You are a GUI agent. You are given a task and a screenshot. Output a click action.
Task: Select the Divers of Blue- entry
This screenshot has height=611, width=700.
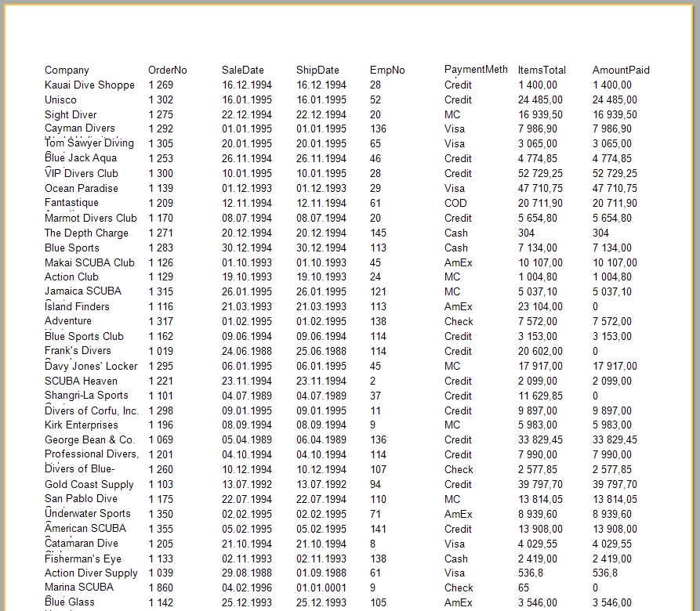pyautogui.click(x=79, y=469)
